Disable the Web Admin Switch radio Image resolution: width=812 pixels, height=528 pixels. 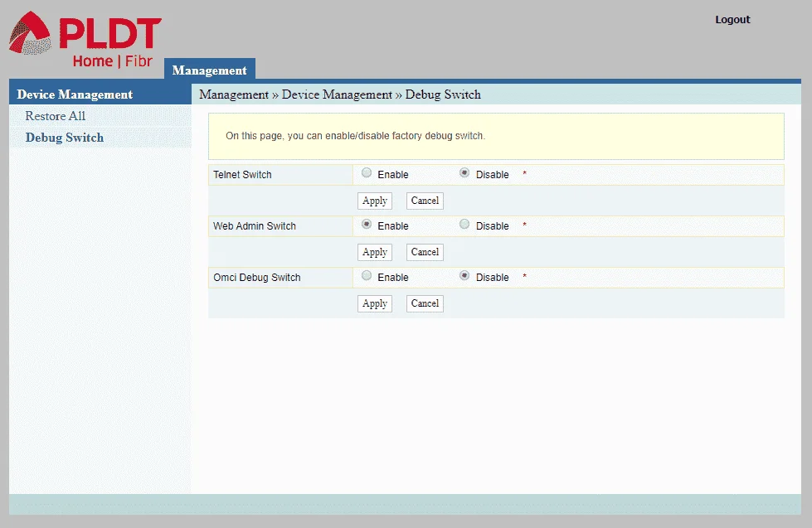(x=464, y=224)
